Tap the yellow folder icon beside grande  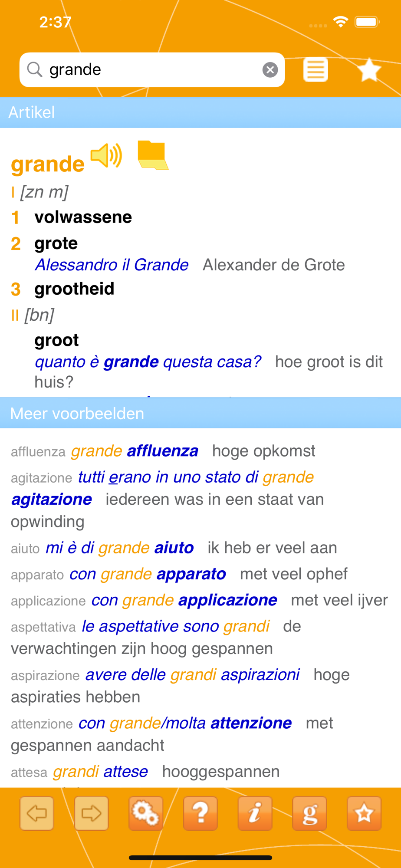153,155
